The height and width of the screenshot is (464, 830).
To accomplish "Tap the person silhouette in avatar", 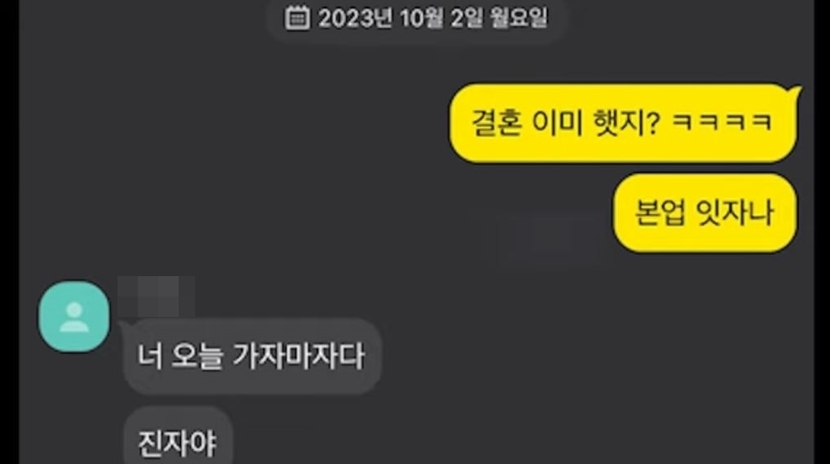I will (74, 316).
